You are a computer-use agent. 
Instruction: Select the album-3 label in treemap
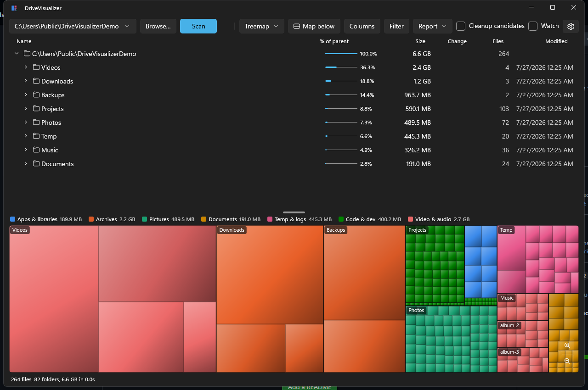509,352
